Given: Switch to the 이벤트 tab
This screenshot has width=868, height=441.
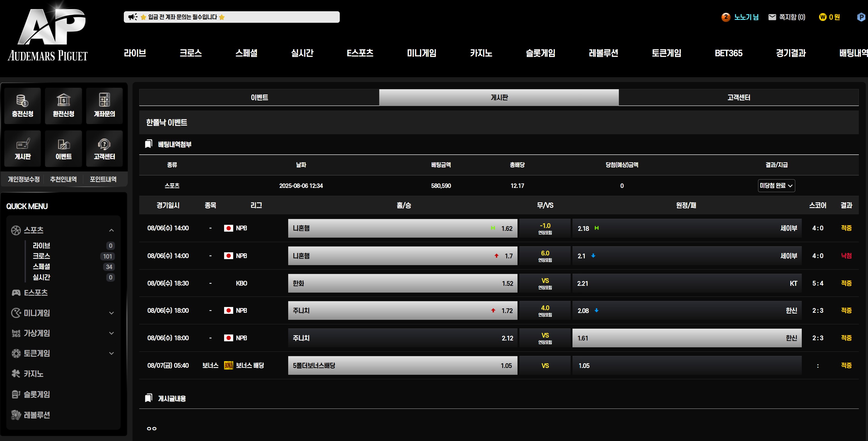Looking at the screenshot, I should pos(259,98).
